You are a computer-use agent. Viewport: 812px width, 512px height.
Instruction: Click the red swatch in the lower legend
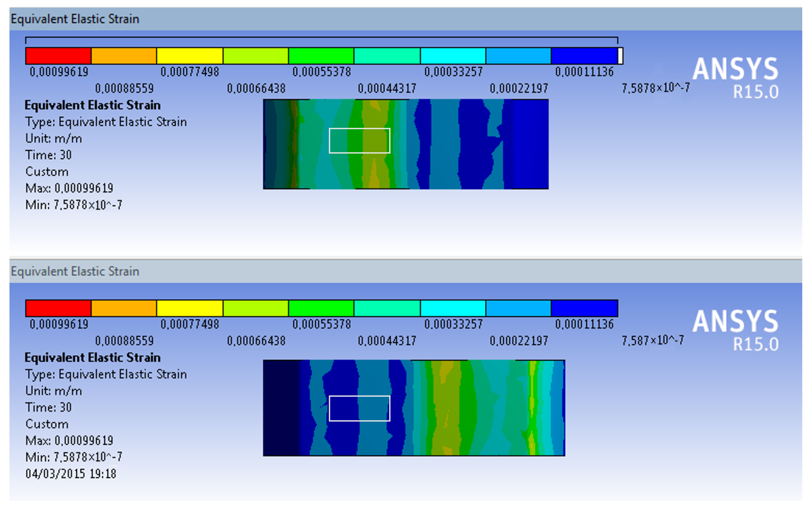(x=58, y=308)
